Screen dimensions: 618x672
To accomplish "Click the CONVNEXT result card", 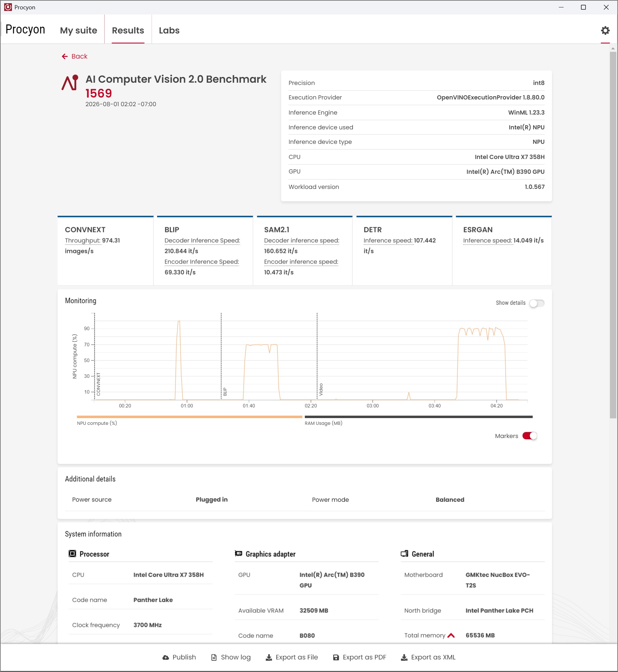I will (105, 251).
